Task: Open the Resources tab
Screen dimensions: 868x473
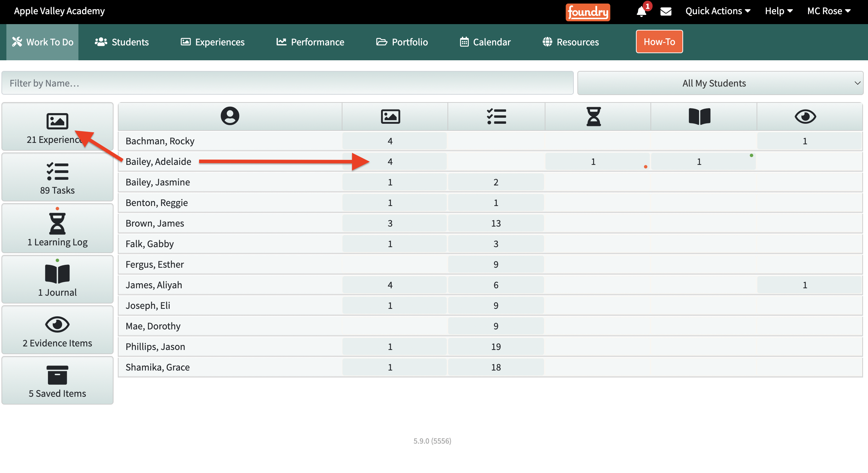Action: click(x=571, y=42)
